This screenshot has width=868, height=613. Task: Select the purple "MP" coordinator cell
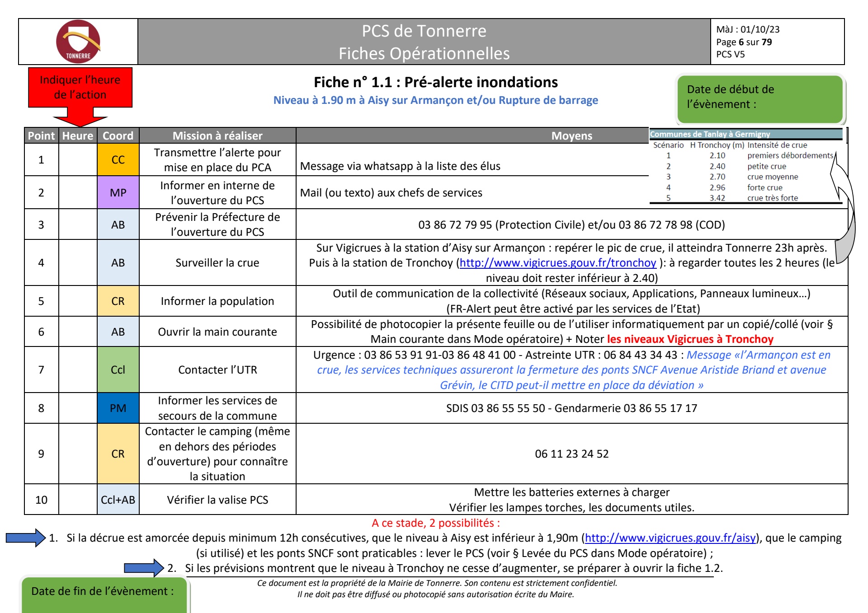pos(118,193)
